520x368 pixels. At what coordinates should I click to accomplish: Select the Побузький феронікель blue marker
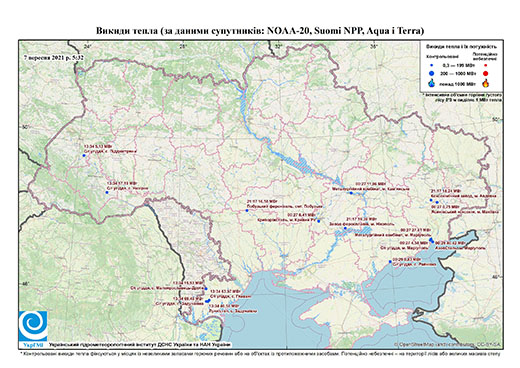click(x=247, y=211)
